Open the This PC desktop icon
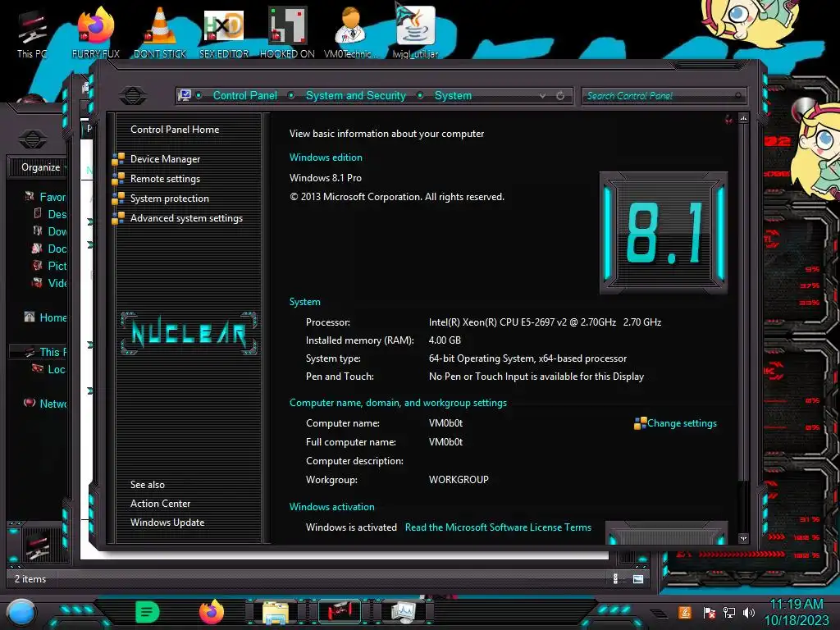Viewport: 840px width, 630px height. coord(32,32)
